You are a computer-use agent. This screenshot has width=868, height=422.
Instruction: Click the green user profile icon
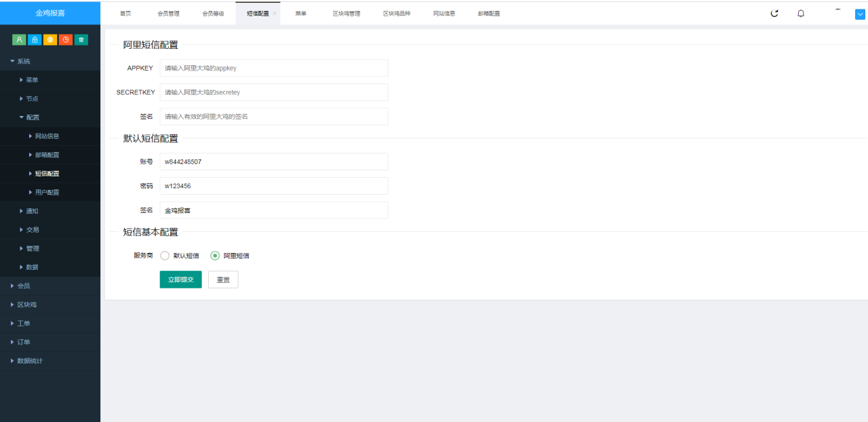19,39
